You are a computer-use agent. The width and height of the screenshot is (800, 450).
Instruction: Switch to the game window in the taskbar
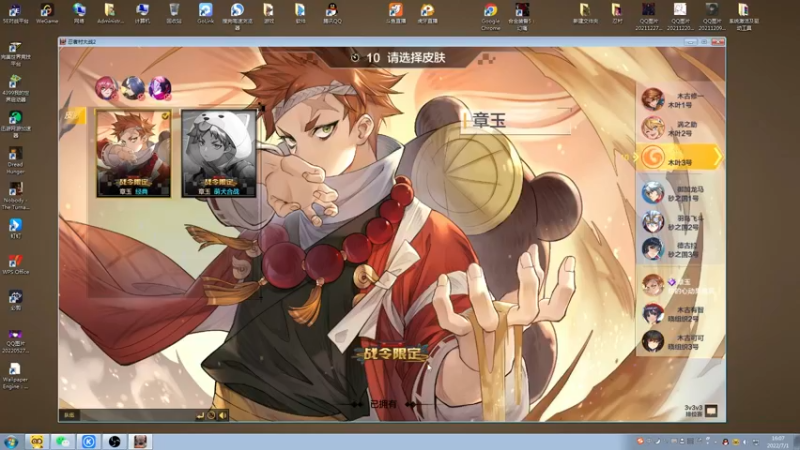click(140, 442)
